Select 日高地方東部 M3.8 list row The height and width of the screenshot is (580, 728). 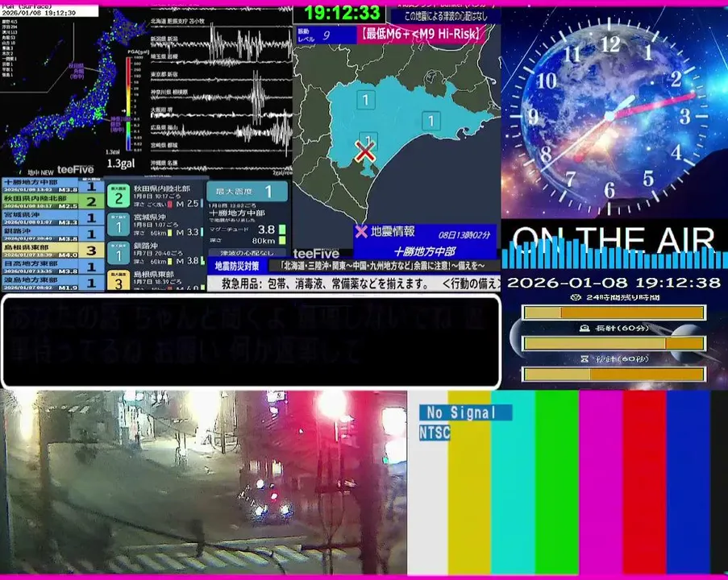click(52, 267)
